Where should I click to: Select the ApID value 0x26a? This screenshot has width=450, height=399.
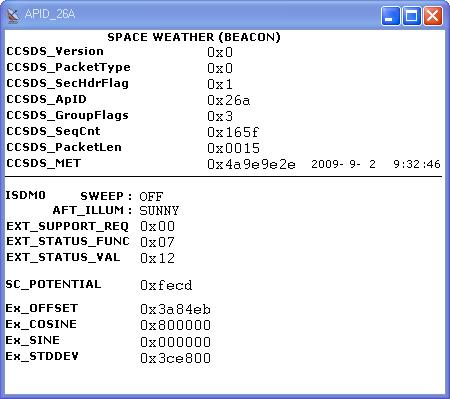pyautogui.click(x=228, y=100)
